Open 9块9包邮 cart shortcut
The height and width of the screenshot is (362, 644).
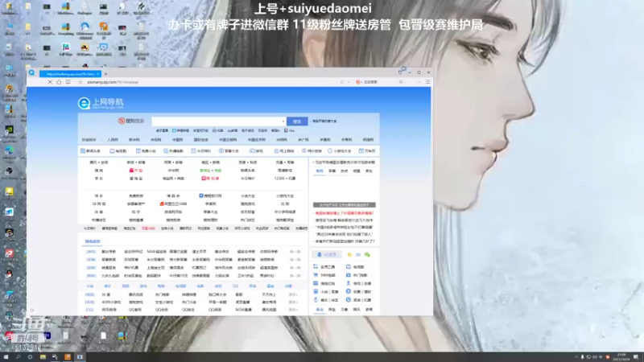[x=324, y=275]
